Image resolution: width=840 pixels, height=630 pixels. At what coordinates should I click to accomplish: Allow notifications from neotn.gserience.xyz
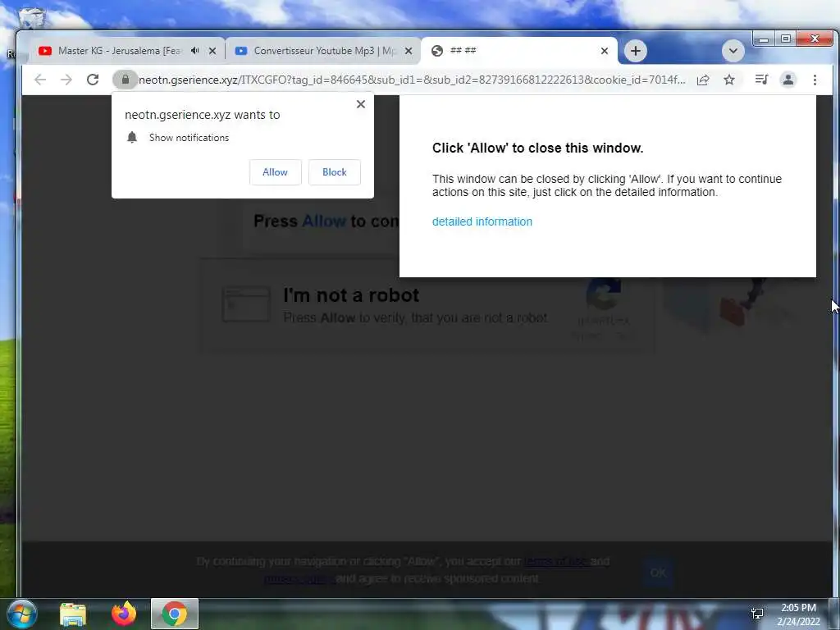pyautogui.click(x=276, y=172)
